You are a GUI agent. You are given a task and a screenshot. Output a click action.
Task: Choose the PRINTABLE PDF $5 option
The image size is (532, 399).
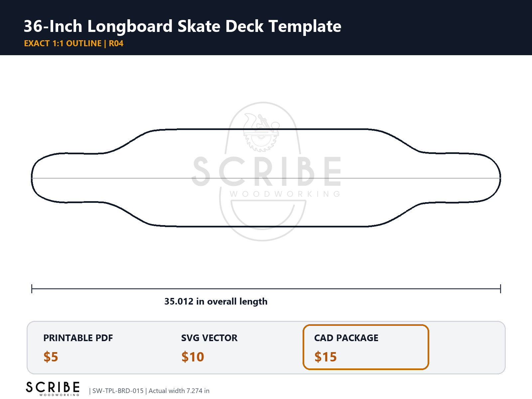(x=78, y=347)
